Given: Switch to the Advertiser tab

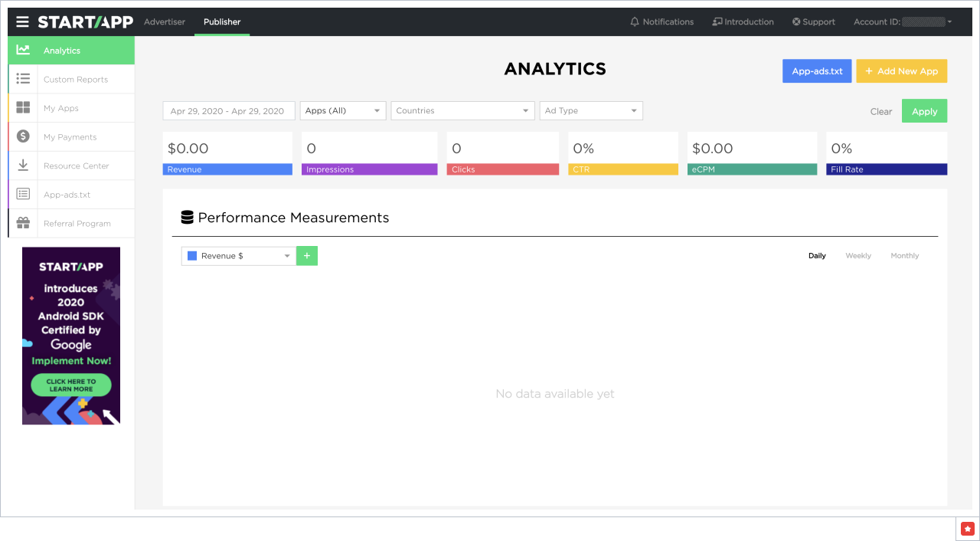Looking at the screenshot, I should (x=165, y=22).
